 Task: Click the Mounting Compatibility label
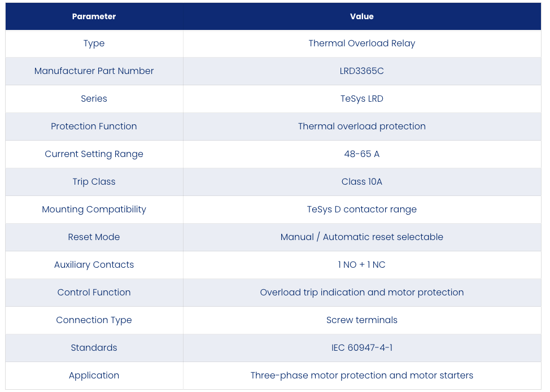[94, 210]
